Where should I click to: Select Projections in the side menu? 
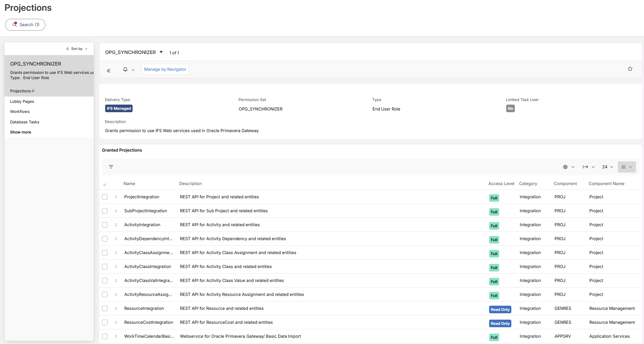20,91
